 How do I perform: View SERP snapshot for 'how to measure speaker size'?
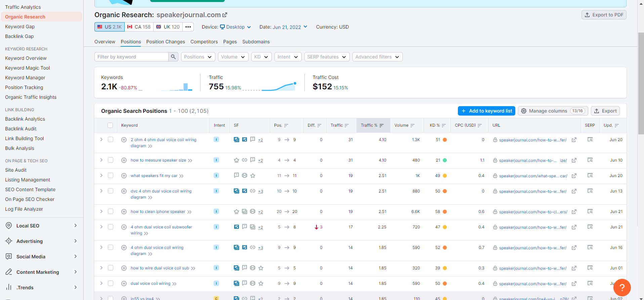coord(590,160)
